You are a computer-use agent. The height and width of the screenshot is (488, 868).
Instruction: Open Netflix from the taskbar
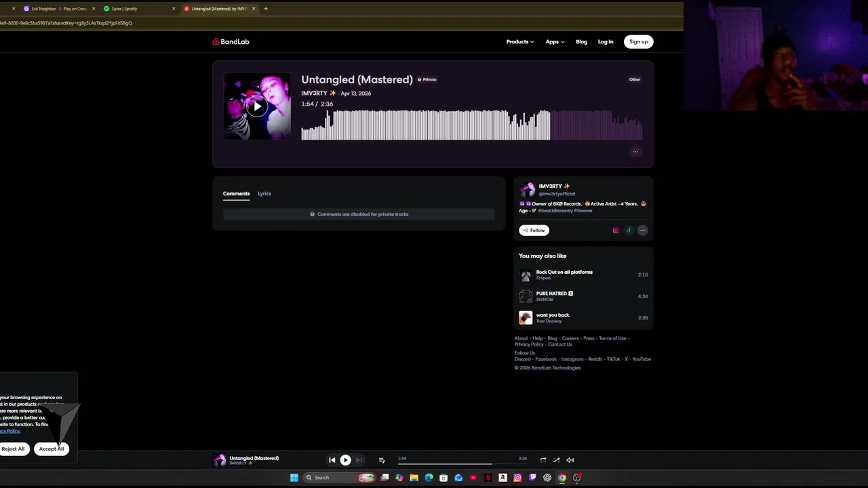(488, 478)
